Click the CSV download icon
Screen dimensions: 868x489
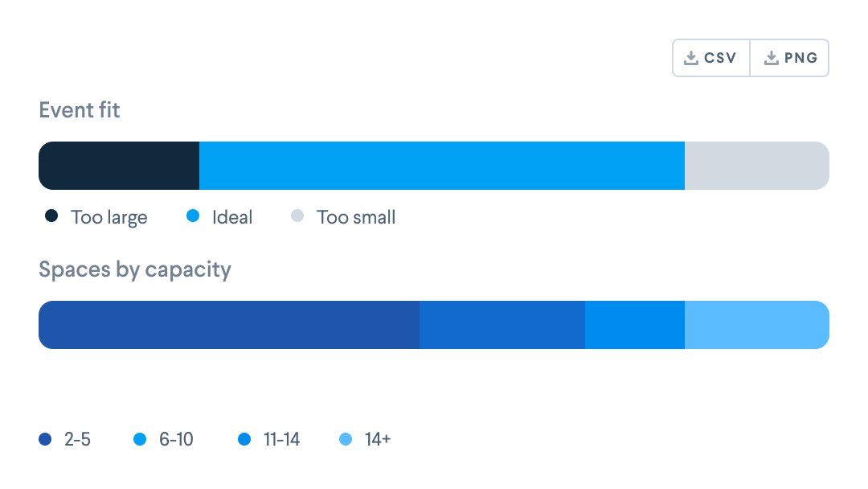tap(691, 58)
